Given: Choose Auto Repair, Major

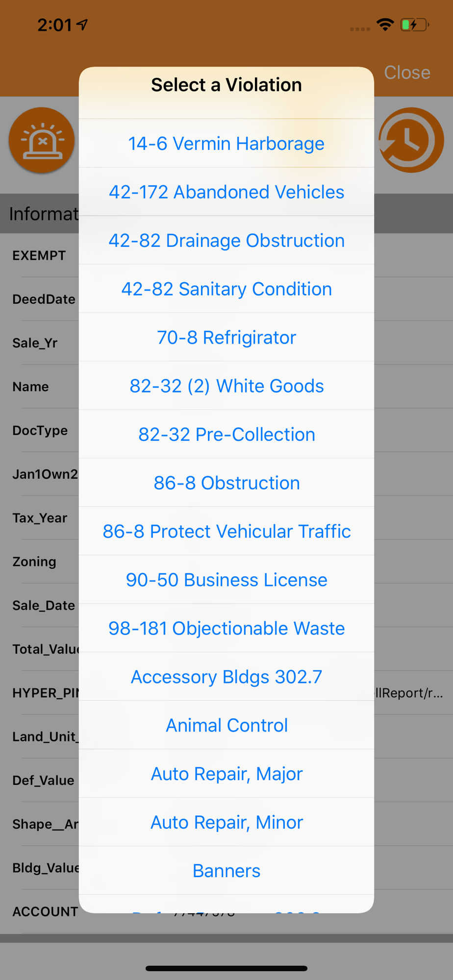Looking at the screenshot, I should click(226, 774).
